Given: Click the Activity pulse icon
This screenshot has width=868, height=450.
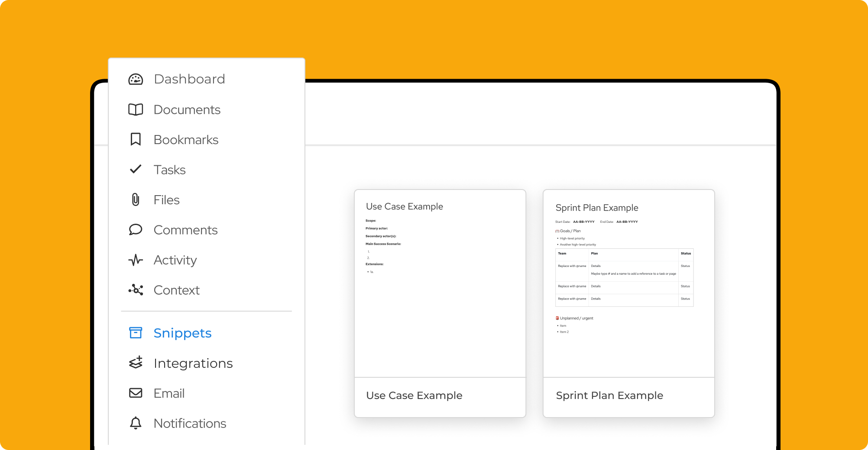Looking at the screenshot, I should (x=136, y=260).
